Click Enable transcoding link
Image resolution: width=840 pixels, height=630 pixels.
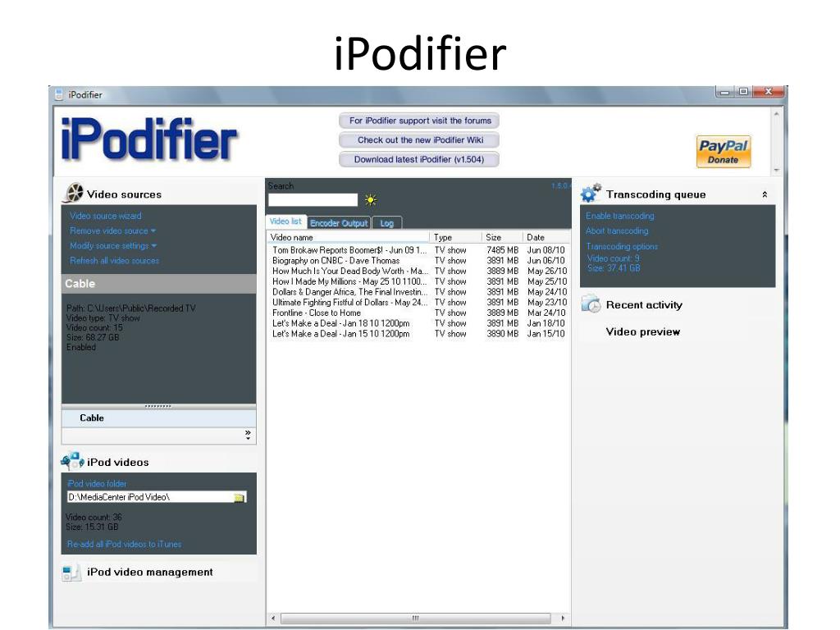tap(620, 216)
